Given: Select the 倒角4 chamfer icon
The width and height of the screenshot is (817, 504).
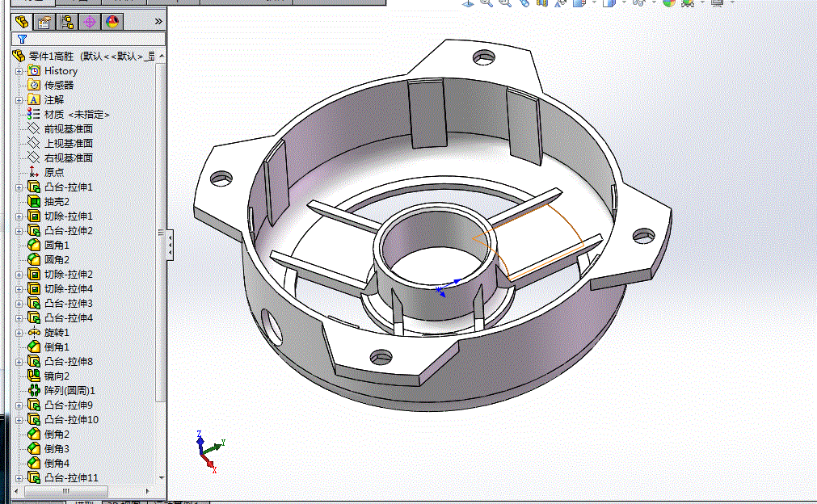Looking at the screenshot, I should (34, 463).
